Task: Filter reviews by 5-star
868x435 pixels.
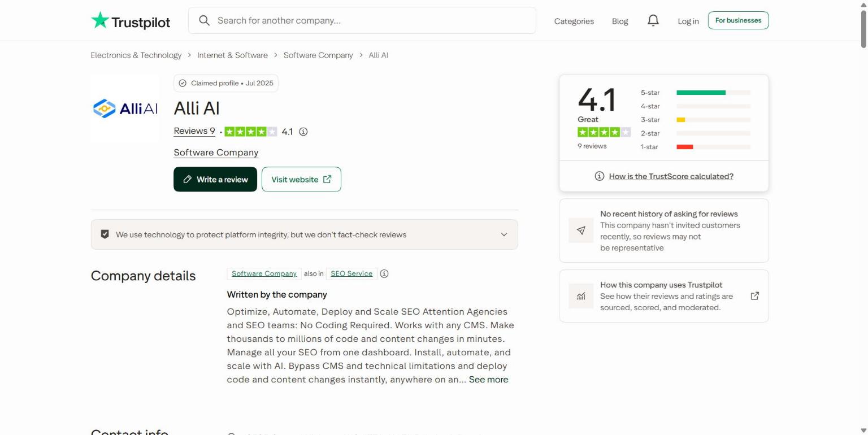Action: pos(696,93)
